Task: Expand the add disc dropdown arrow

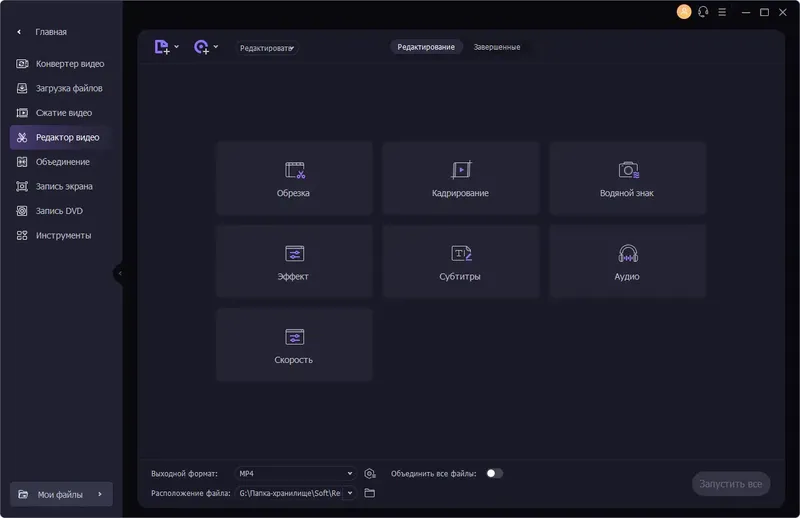Action: click(216, 47)
